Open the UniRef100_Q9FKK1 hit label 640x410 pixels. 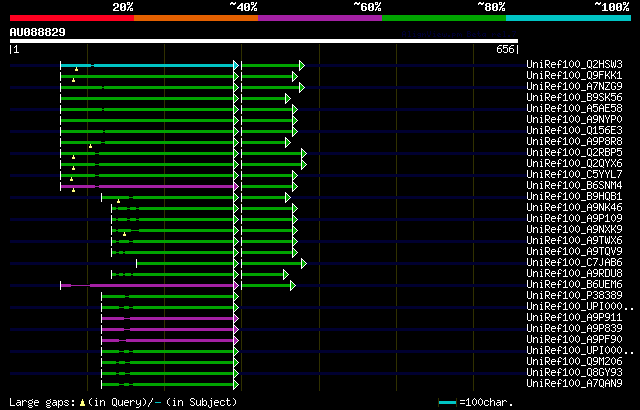[x=574, y=75]
